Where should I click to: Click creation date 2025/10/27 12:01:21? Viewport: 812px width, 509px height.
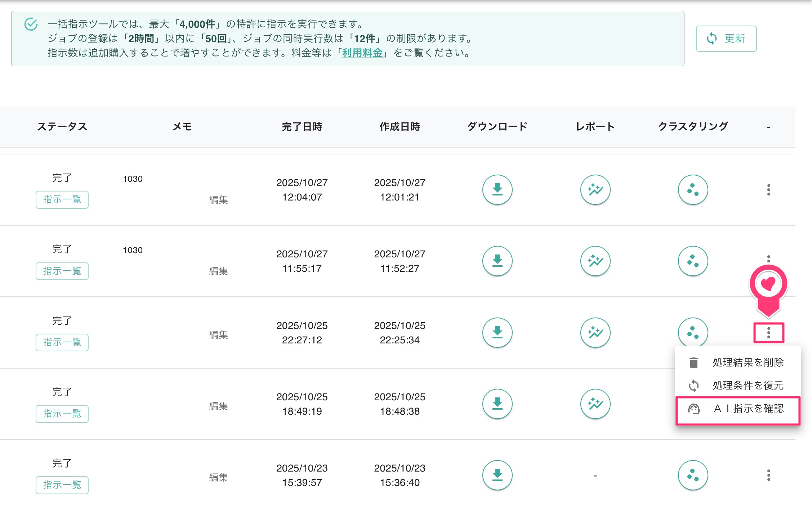pyautogui.click(x=400, y=190)
